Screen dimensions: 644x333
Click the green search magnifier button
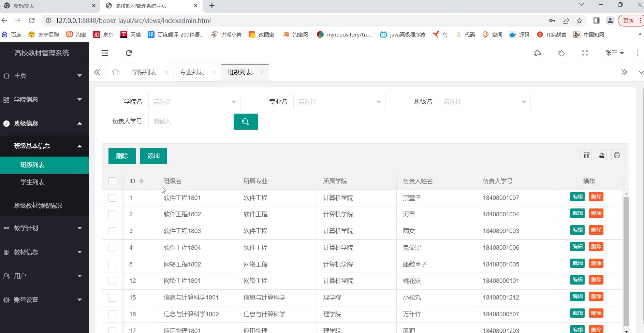click(x=246, y=121)
